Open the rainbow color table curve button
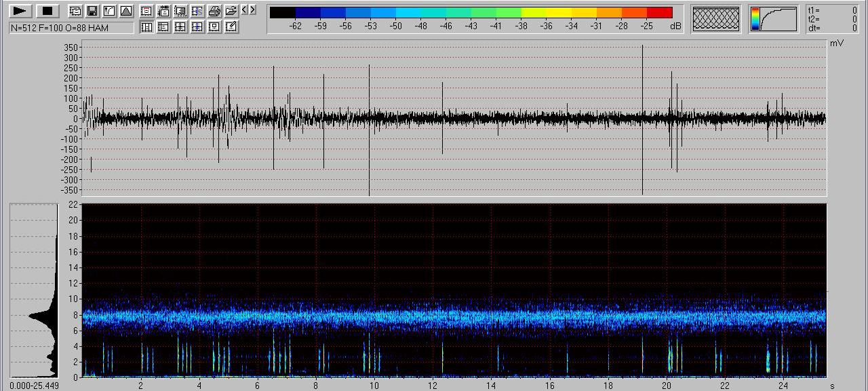This screenshot has width=868, height=391. click(x=774, y=19)
